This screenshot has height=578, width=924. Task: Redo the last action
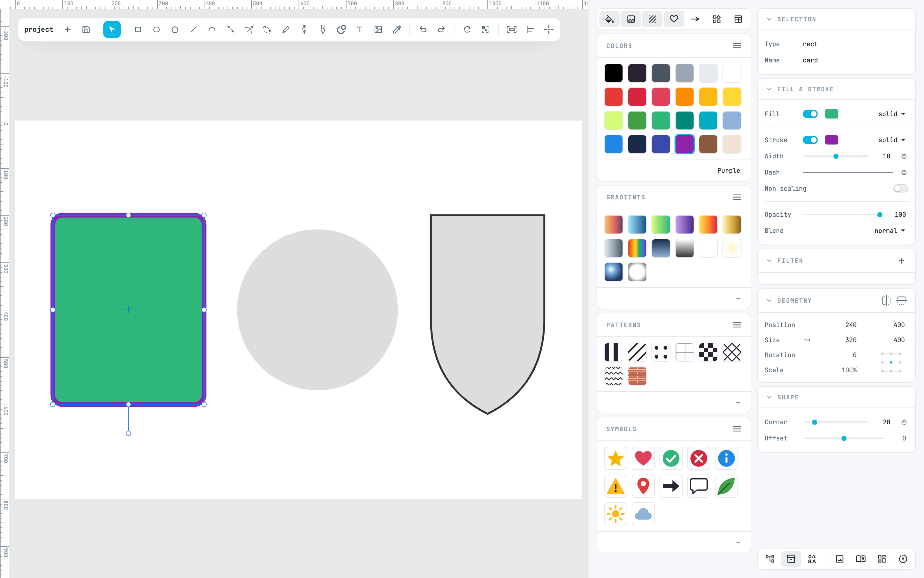pyautogui.click(x=441, y=29)
